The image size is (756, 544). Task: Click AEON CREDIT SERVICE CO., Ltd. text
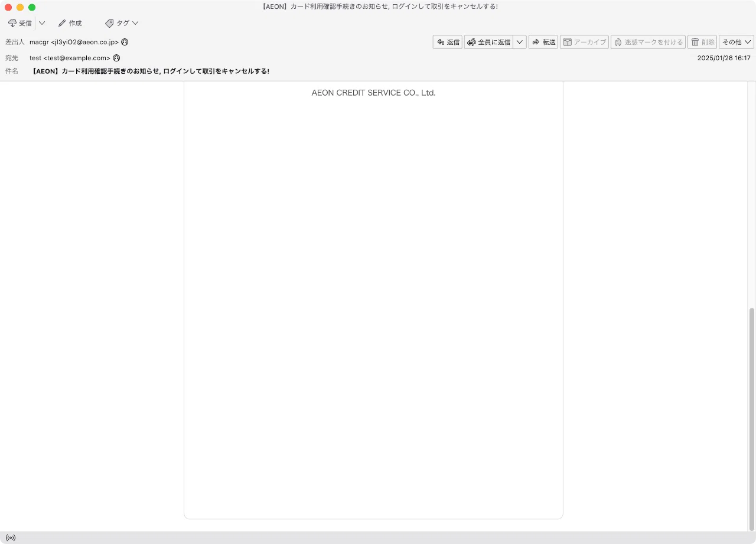click(373, 93)
